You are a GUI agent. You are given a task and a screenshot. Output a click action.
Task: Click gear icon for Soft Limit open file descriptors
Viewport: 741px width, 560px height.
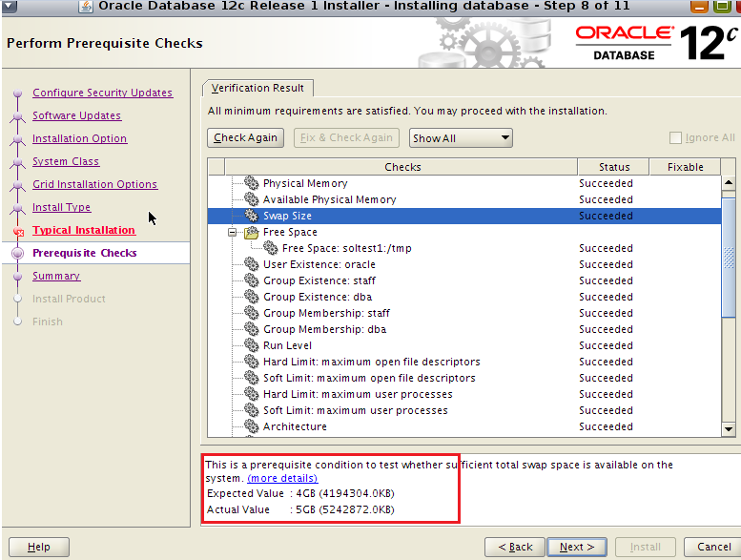(x=252, y=378)
